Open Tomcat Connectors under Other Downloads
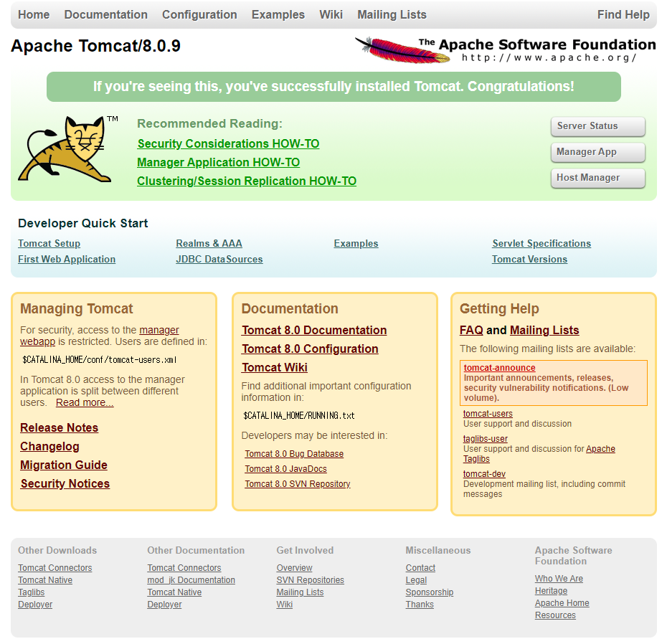 coord(55,568)
